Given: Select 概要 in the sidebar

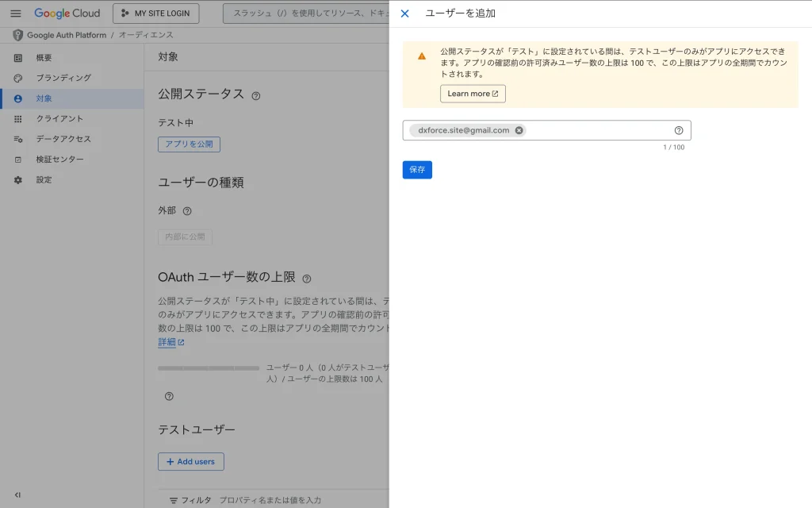Looking at the screenshot, I should [x=44, y=58].
